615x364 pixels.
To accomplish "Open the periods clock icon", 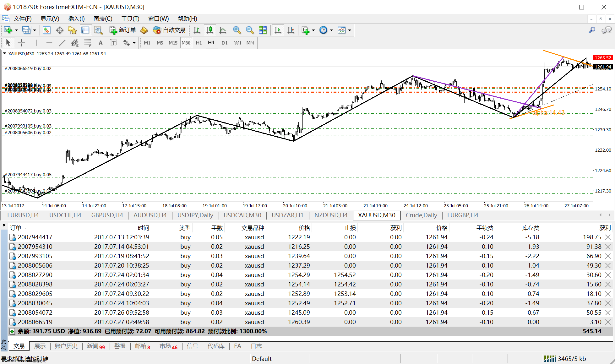I will click(x=323, y=30).
